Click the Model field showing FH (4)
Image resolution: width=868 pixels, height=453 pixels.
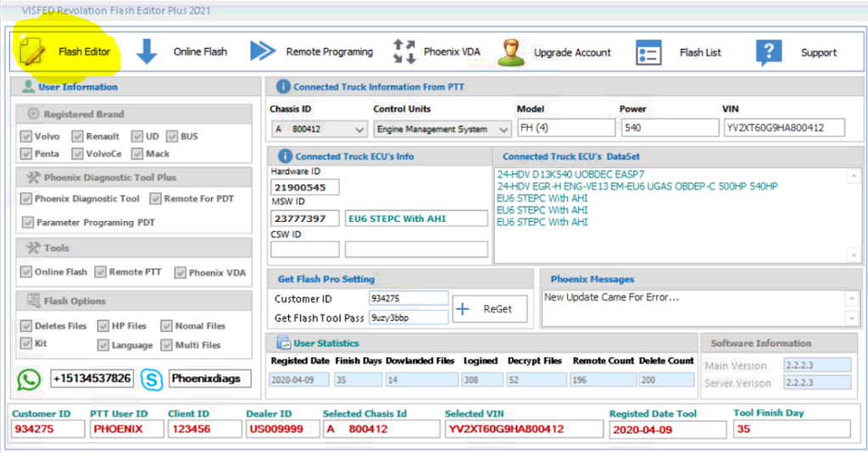566,128
